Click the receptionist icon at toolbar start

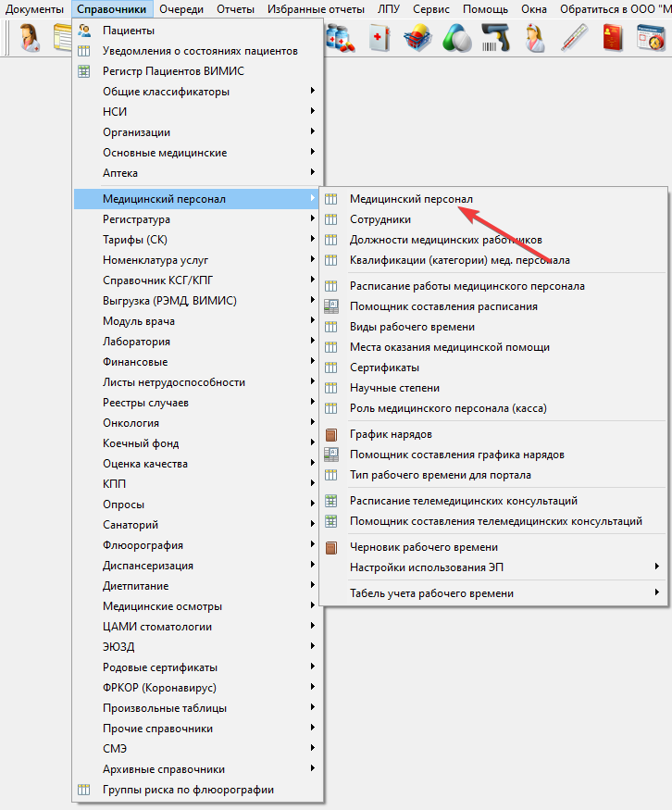click(x=30, y=38)
